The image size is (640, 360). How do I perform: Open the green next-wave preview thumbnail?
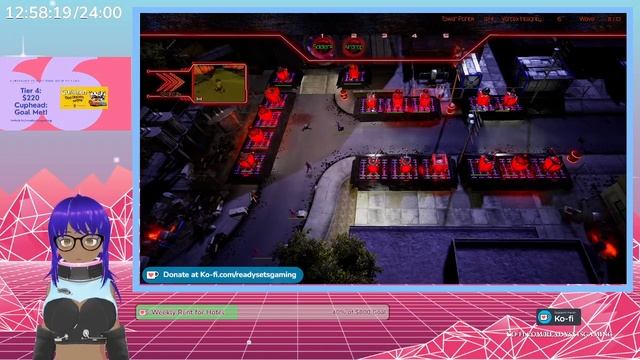pyautogui.click(x=219, y=83)
